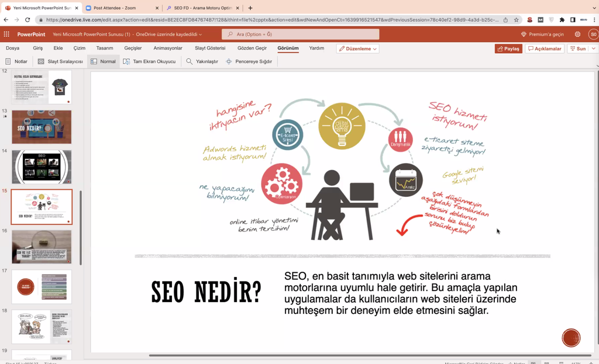Select the Normal view button
Image resolution: width=599 pixels, height=364 pixels.
[104, 61]
